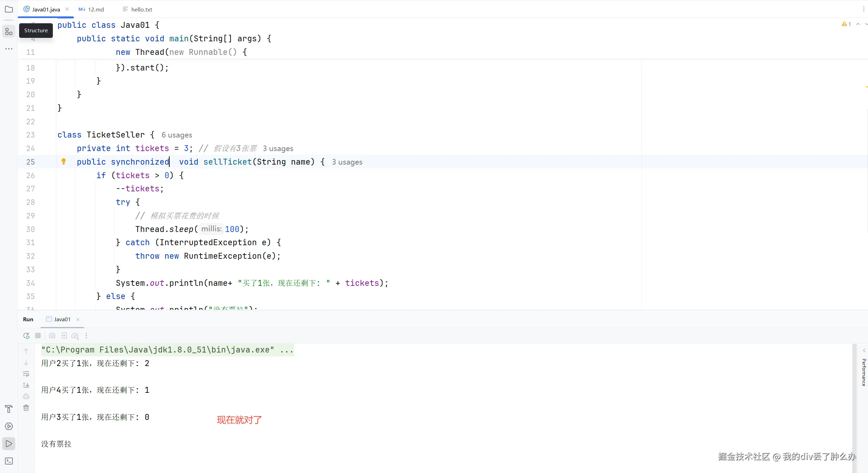Open profiler attach dropdown in run toolbar

point(75,335)
